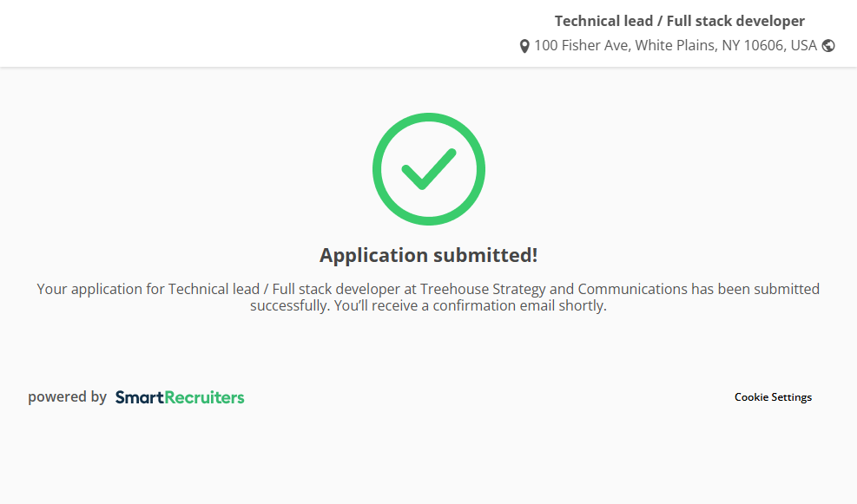The image size is (857, 504).
Task: Click the bold job title in the header
Action: [x=679, y=21]
